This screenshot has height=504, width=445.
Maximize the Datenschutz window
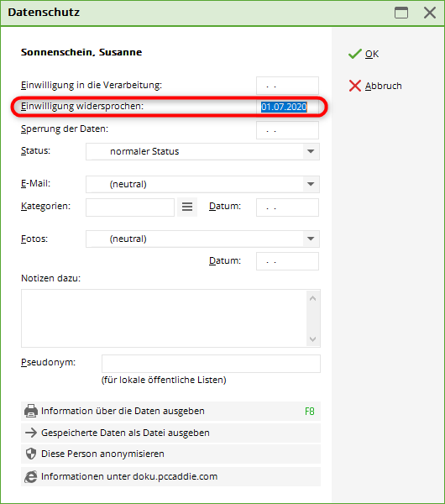[401, 13]
